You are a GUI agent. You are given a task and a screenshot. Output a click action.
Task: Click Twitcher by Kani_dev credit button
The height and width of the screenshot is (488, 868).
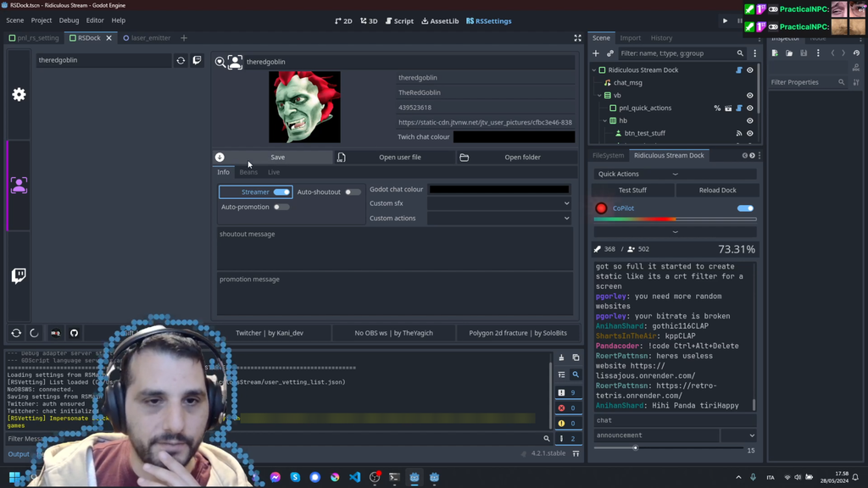(270, 333)
